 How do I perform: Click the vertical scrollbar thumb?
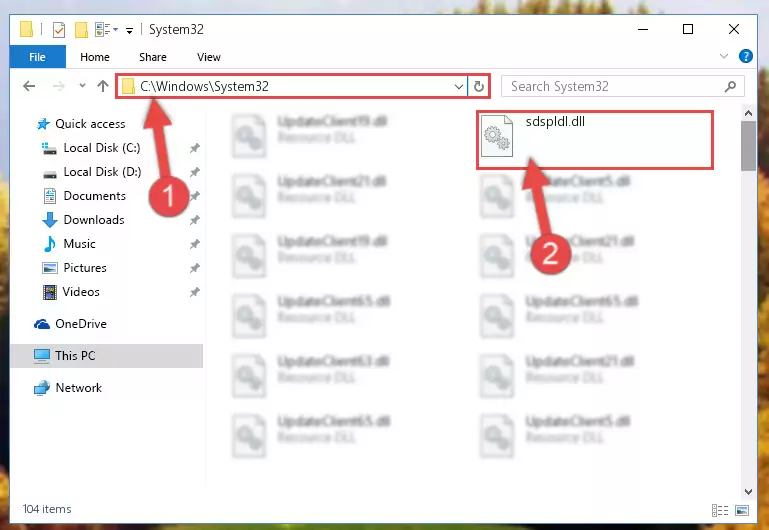748,146
